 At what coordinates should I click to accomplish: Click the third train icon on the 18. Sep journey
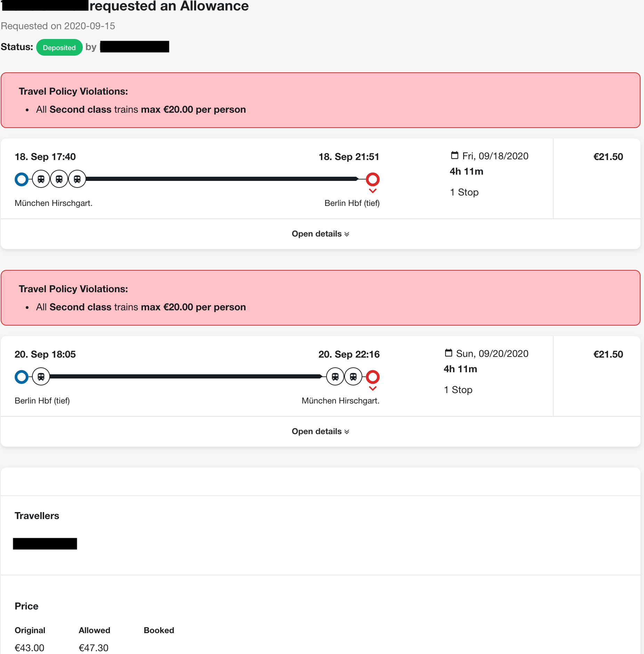point(77,179)
